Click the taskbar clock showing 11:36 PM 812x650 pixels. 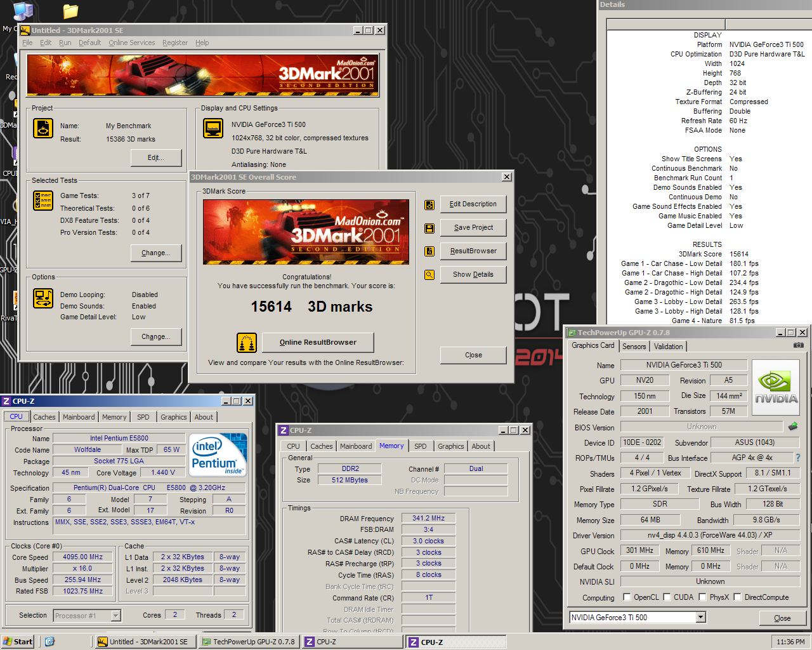pyautogui.click(x=790, y=642)
